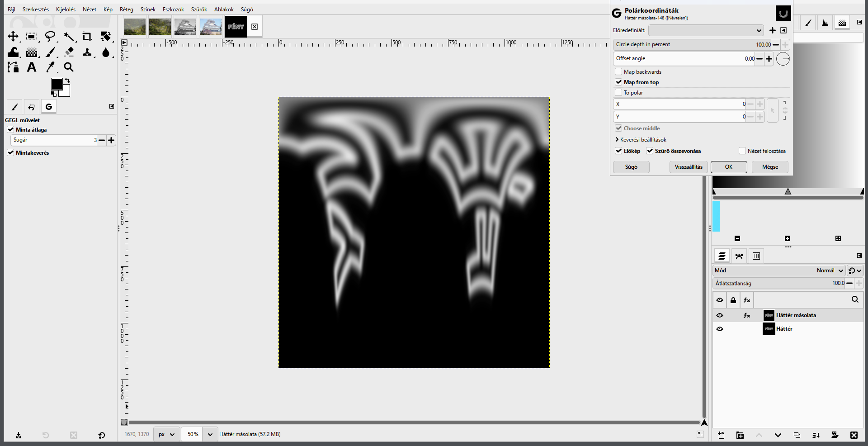Hide the Háttér másolata layer

720,315
